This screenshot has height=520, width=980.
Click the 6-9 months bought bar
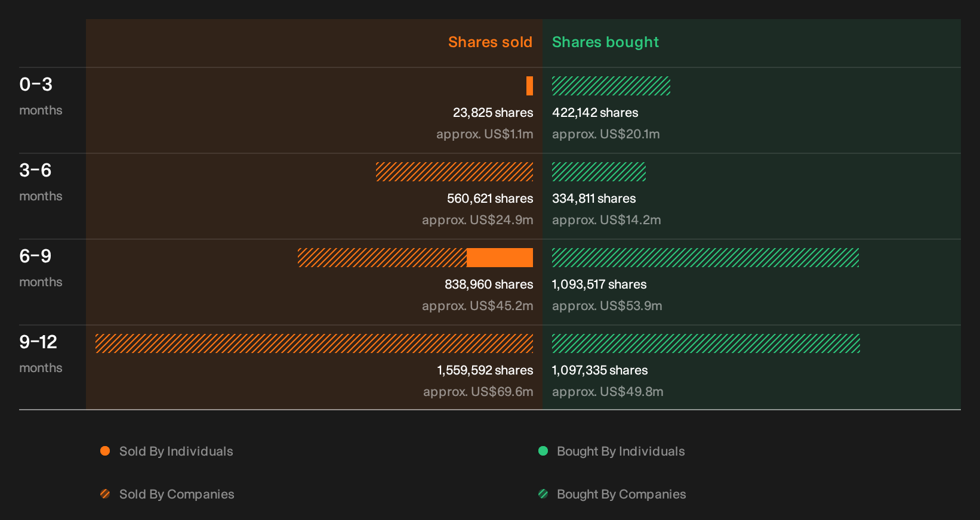click(705, 258)
